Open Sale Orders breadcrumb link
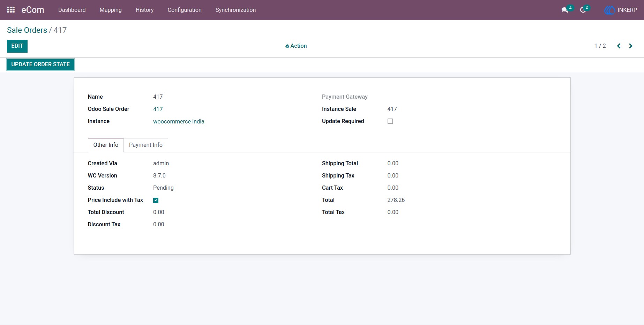 point(27,30)
